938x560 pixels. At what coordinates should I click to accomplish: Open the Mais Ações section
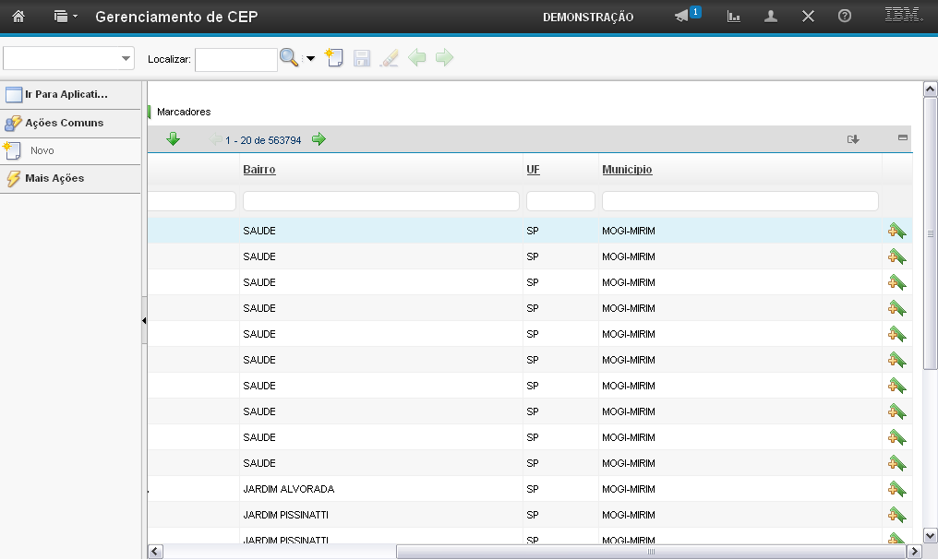(x=54, y=178)
